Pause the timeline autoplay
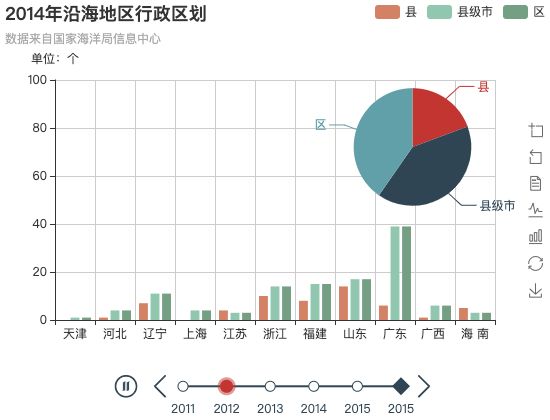Image resolution: width=550 pixels, height=420 pixels. click(x=126, y=386)
